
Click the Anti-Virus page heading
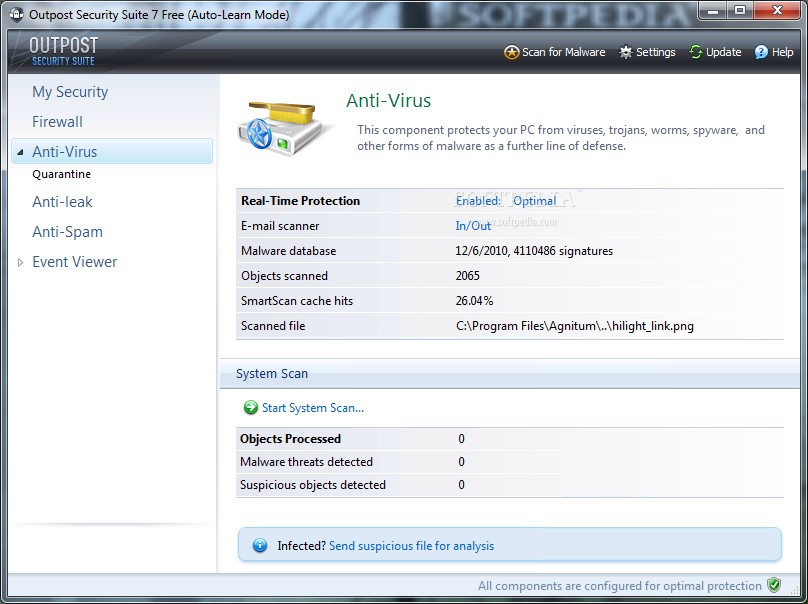(389, 100)
